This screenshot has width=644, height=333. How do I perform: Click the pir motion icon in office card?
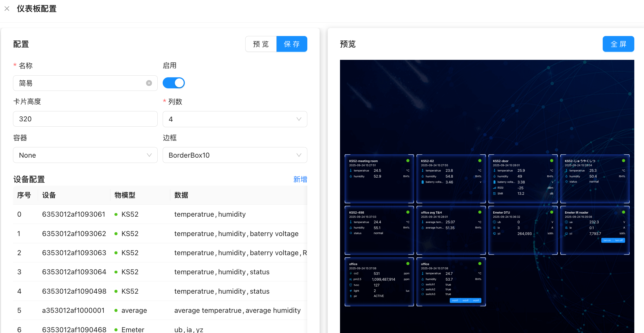[351, 296]
